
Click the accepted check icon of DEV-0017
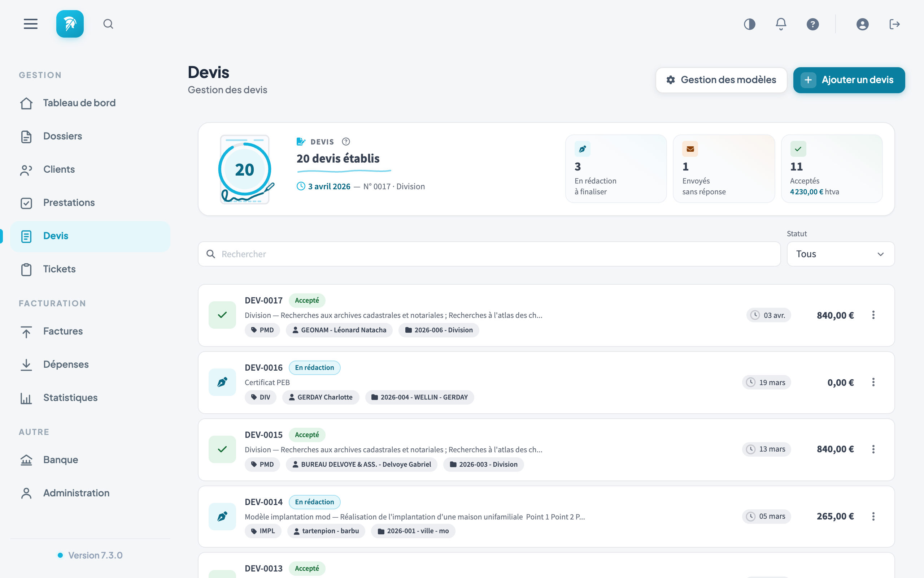tap(222, 315)
